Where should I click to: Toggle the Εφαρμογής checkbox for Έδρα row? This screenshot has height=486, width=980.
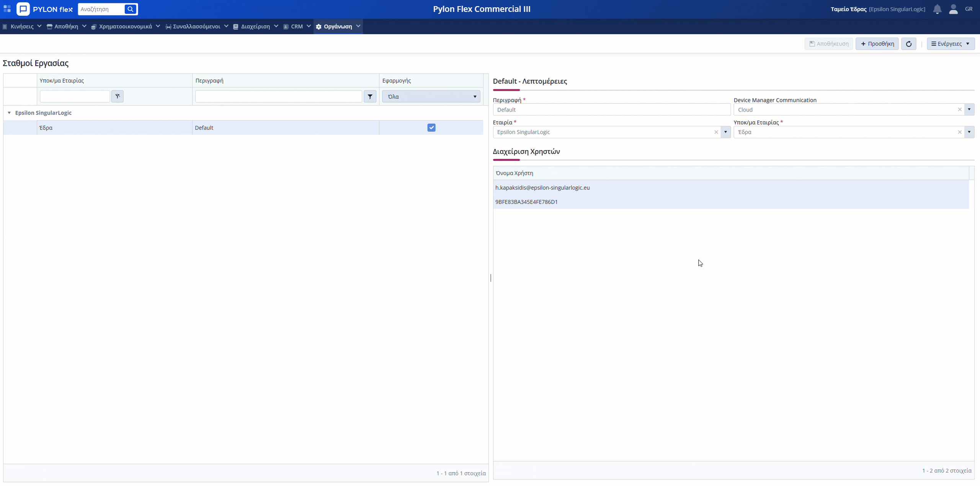431,128
